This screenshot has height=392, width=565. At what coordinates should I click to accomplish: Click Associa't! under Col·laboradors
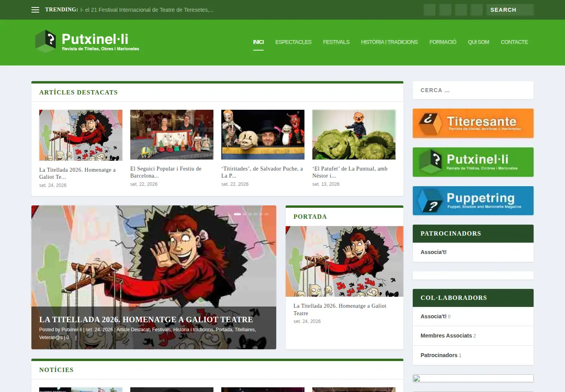(434, 316)
